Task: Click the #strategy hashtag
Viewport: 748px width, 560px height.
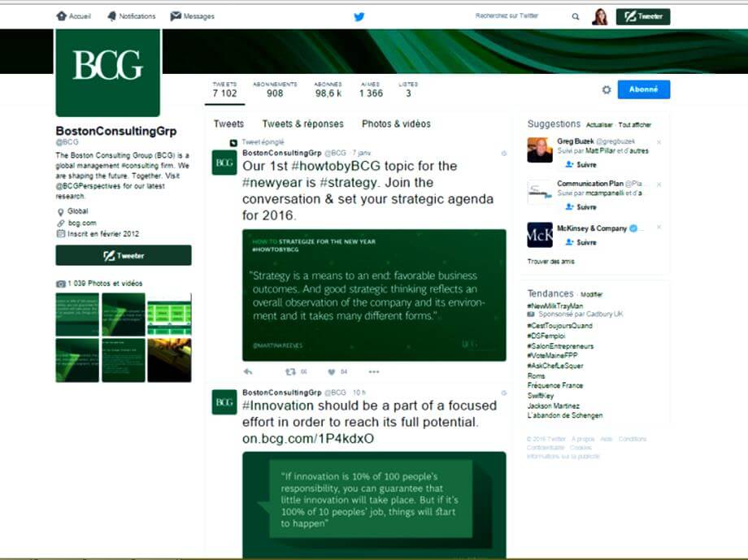Action: [349, 183]
